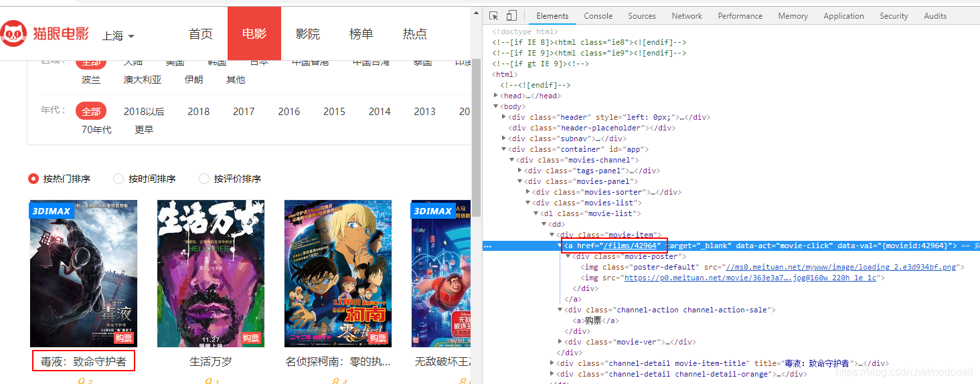980x384 pixels.
Task: Filter by year 2013
Action: click(424, 112)
